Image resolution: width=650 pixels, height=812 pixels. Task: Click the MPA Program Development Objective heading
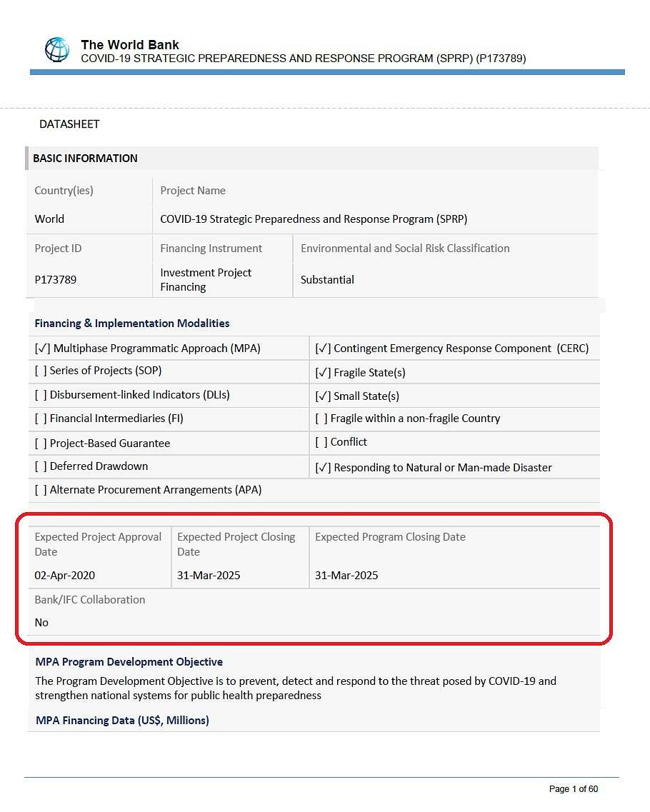pyautogui.click(x=129, y=662)
